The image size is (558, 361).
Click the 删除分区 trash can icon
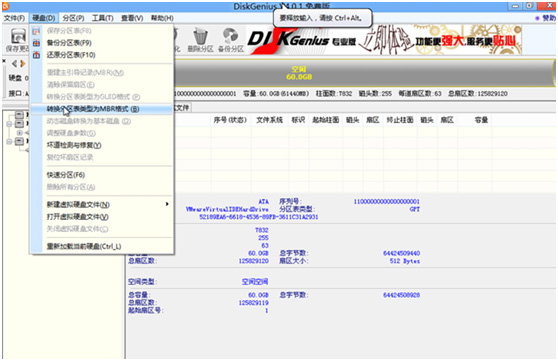click(x=200, y=40)
